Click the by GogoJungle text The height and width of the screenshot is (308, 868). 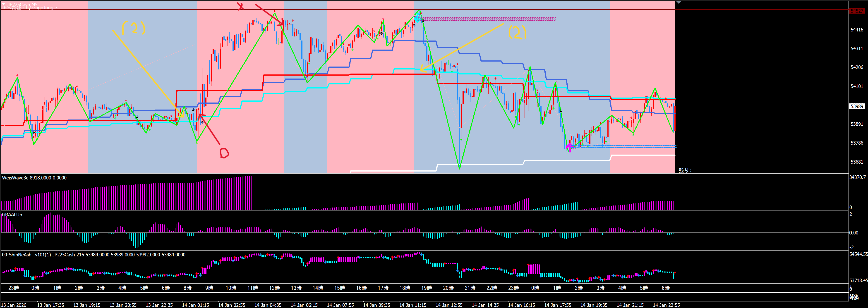(x=41, y=8)
